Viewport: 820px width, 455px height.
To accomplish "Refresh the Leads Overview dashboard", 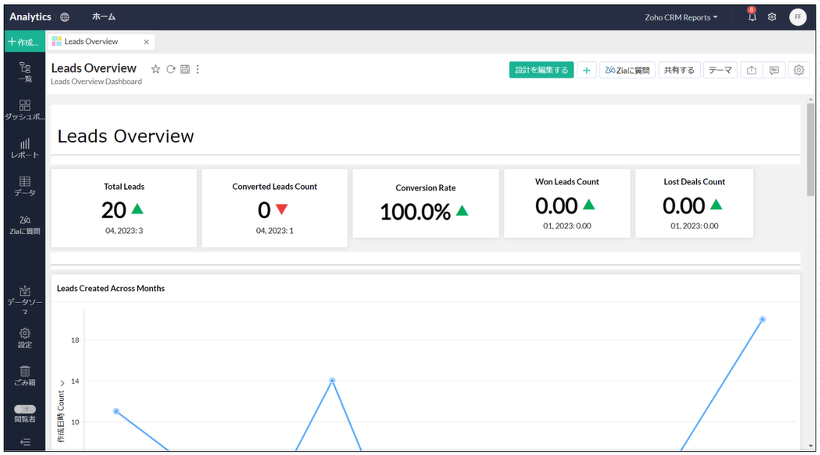I will pyautogui.click(x=170, y=69).
